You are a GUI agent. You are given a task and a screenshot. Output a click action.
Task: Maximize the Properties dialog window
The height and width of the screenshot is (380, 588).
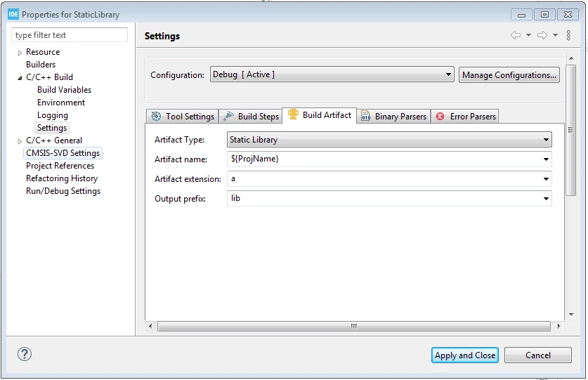pos(544,15)
